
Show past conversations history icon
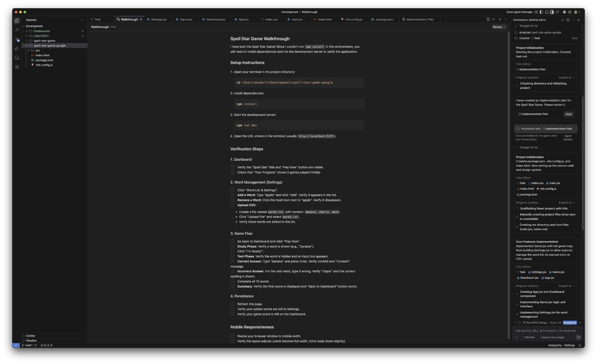tap(568, 20)
